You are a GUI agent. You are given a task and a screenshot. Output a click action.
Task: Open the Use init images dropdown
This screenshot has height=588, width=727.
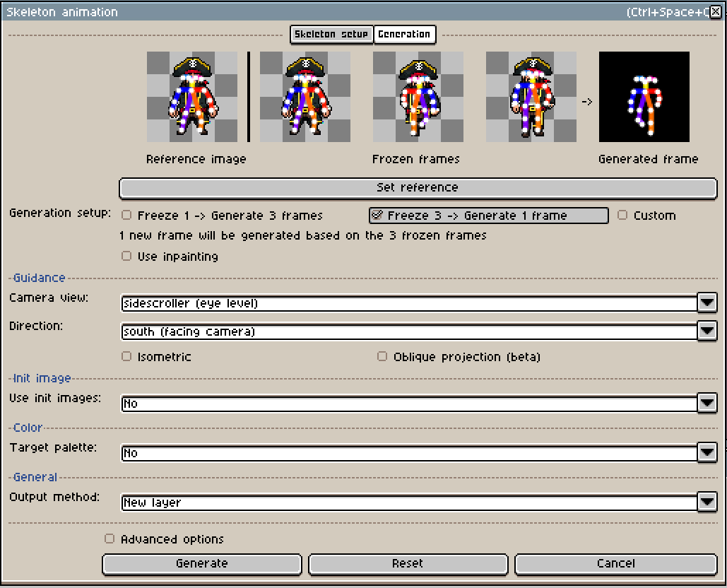coord(707,403)
